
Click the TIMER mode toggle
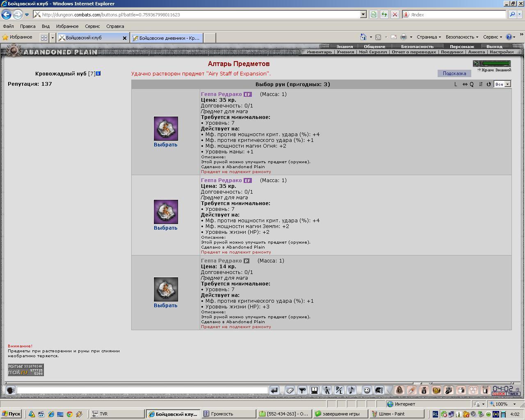click(x=513, y=394)
